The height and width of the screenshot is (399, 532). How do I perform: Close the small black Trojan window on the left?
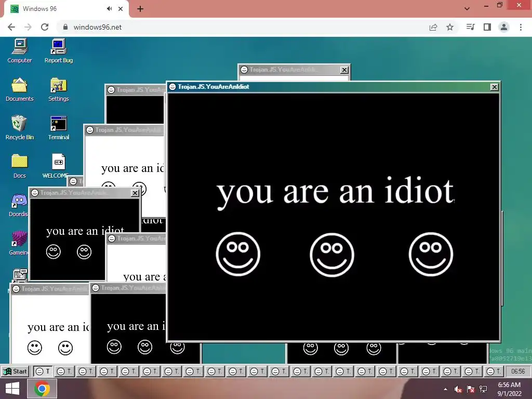click(135, 193)
